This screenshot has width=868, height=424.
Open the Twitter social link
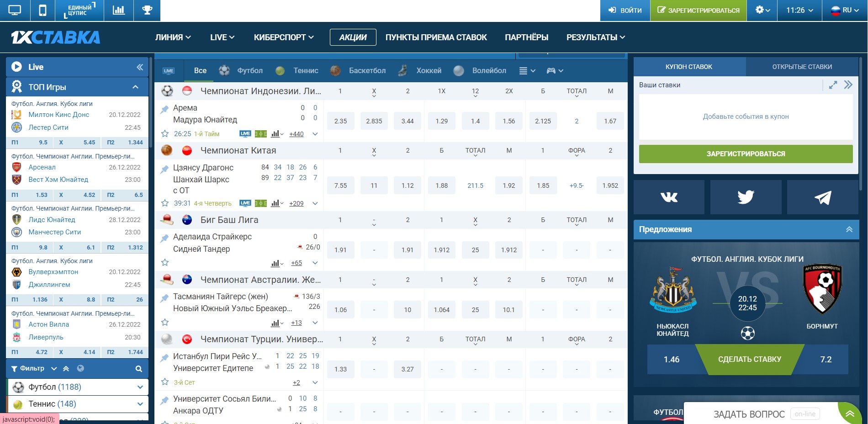tap(746, 197)
